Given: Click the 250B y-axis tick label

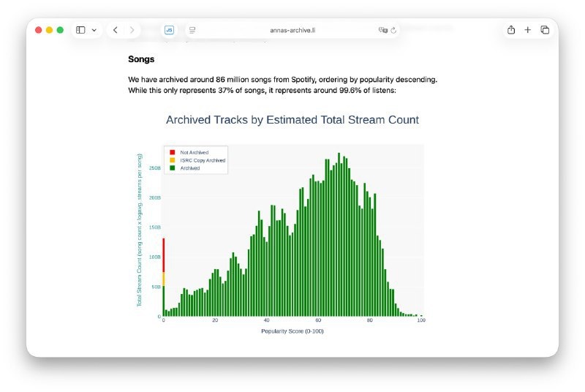Looking at the screenshot, I should (x=155, y=168).
